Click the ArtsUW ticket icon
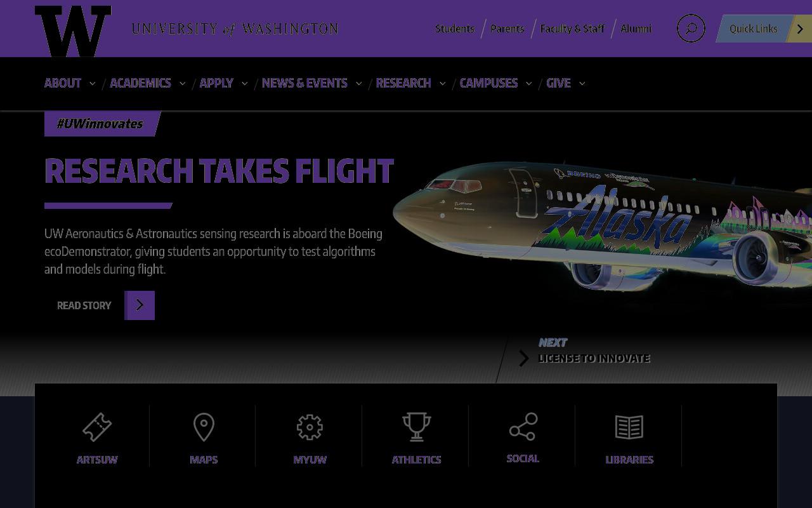The width and height of the screenshot is (812, 508). click(97, 427)
